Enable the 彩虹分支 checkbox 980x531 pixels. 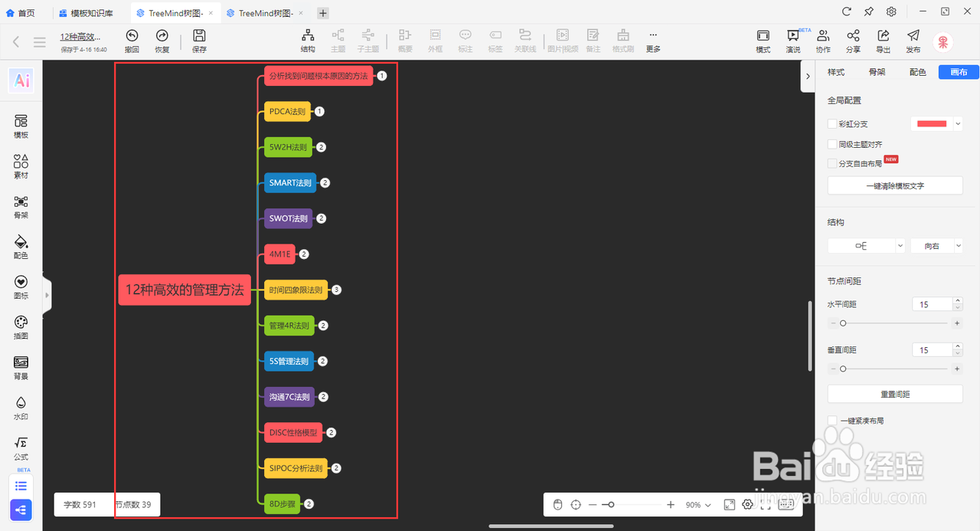click(x=832, y=123)
